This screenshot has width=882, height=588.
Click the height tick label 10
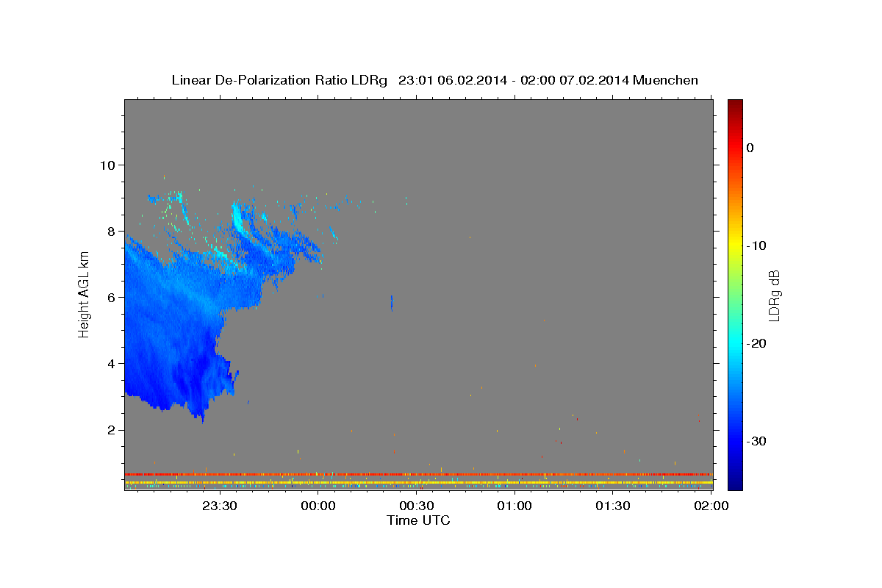click(x=107, y=165)
